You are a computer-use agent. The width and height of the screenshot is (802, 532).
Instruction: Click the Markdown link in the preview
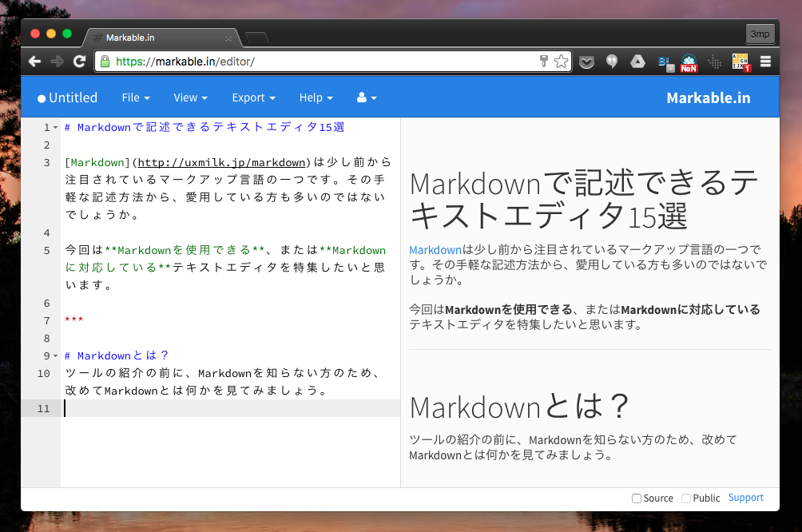click(x=435, y=250)
